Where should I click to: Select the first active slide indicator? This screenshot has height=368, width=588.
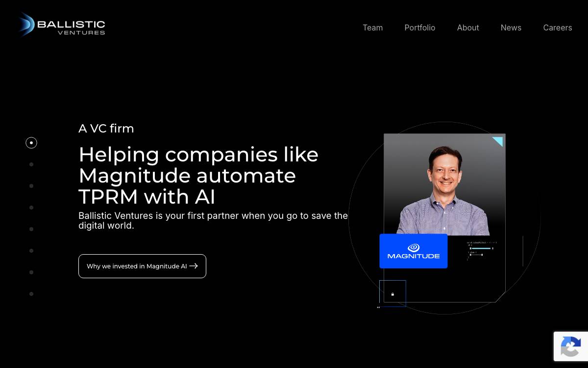tap(31, 143)
